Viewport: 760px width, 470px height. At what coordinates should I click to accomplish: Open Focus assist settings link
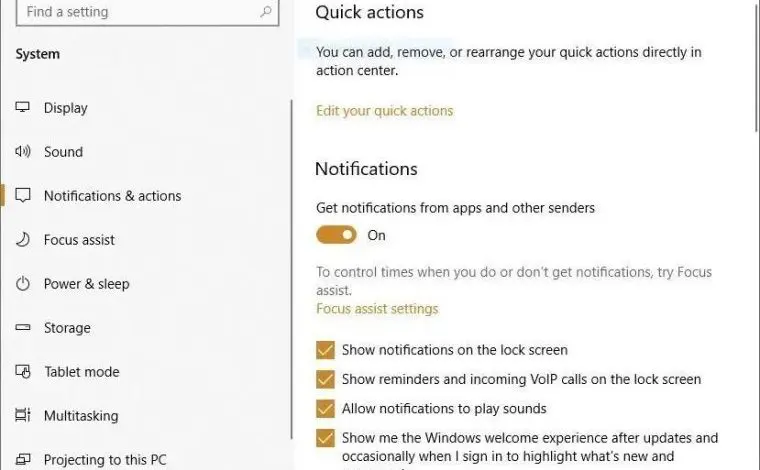click(x=377, y=309)
